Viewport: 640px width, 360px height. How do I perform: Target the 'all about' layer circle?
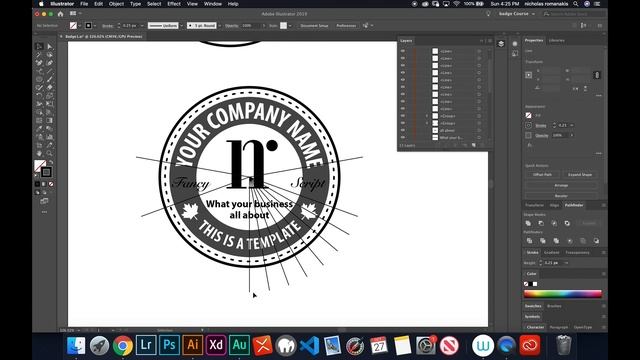click(x=479, y=130)
